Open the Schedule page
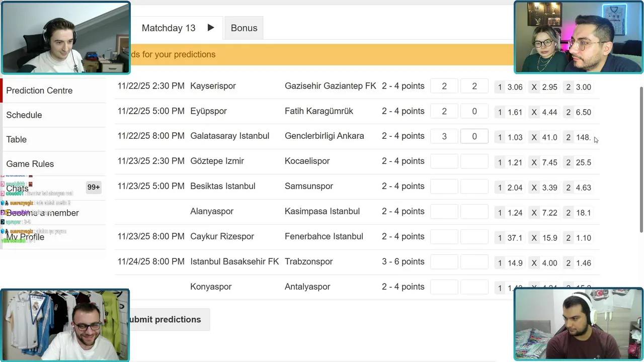Image resolution: width=644 pixels, height=362 pixels. (24, 115)
